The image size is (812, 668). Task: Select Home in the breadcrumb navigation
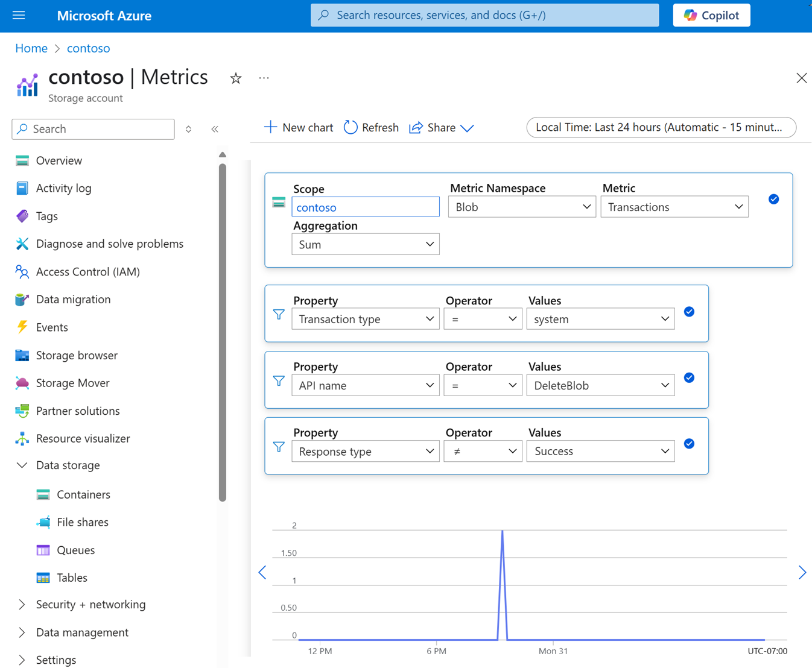pos(31,48)
